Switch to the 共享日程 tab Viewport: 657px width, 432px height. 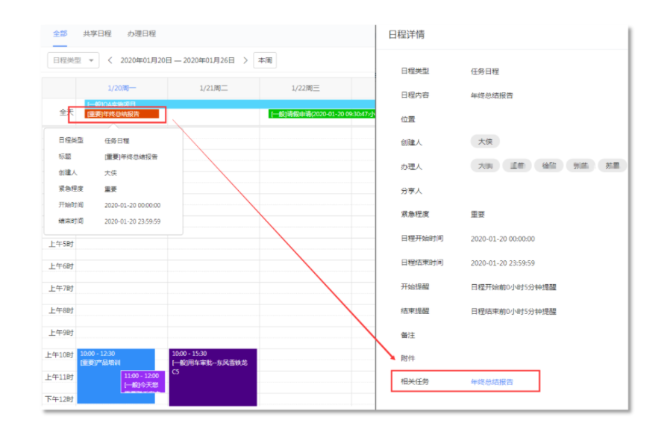pyautogui.click(x=97, y=33)
